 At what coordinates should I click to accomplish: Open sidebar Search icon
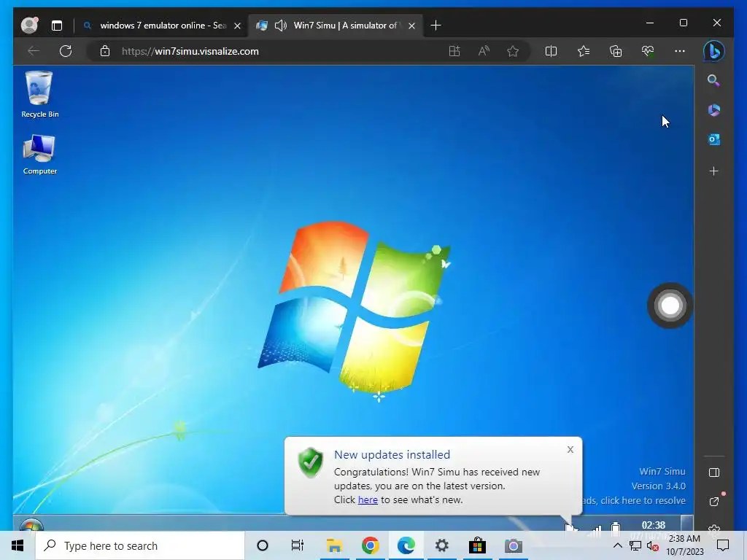tap(713, 80)
